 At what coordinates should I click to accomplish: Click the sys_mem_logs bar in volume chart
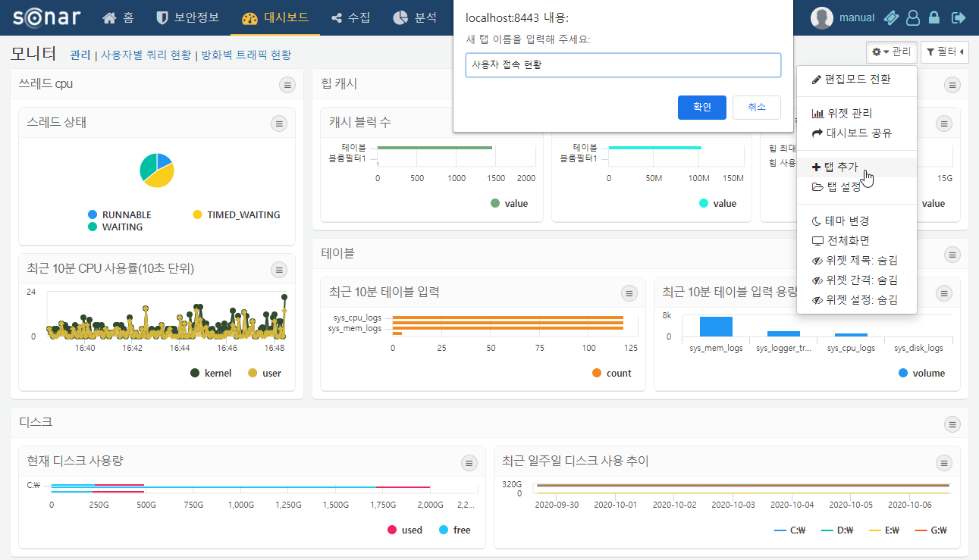click(x=716, y=327)
